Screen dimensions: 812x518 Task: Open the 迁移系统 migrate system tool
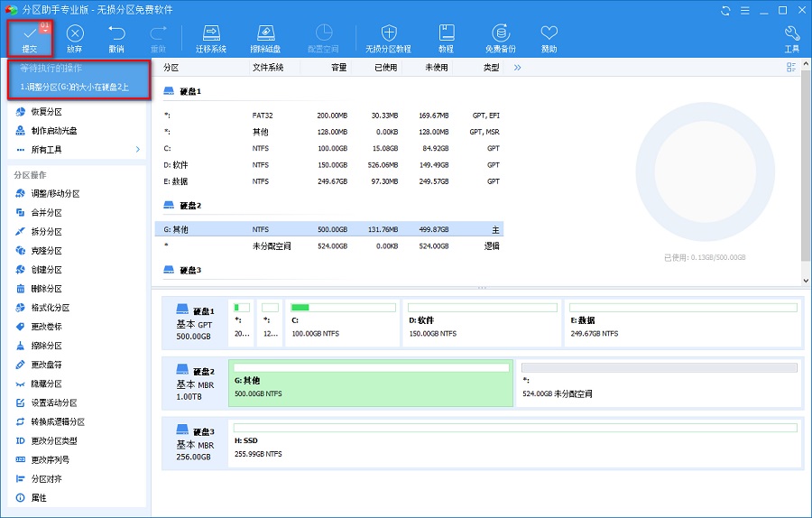[210, 37]
